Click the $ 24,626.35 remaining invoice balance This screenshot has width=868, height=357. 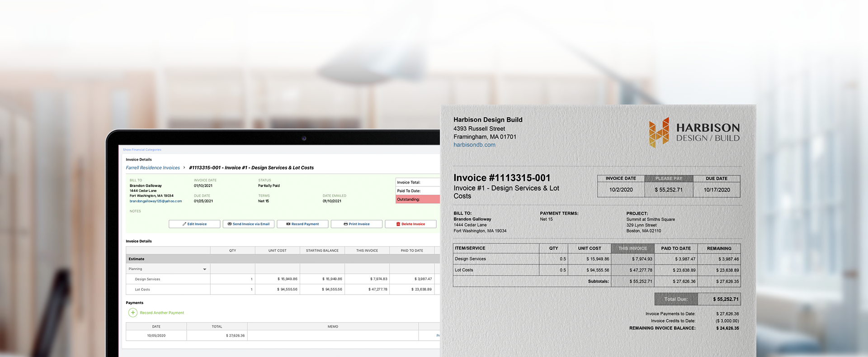coord(727,328)
